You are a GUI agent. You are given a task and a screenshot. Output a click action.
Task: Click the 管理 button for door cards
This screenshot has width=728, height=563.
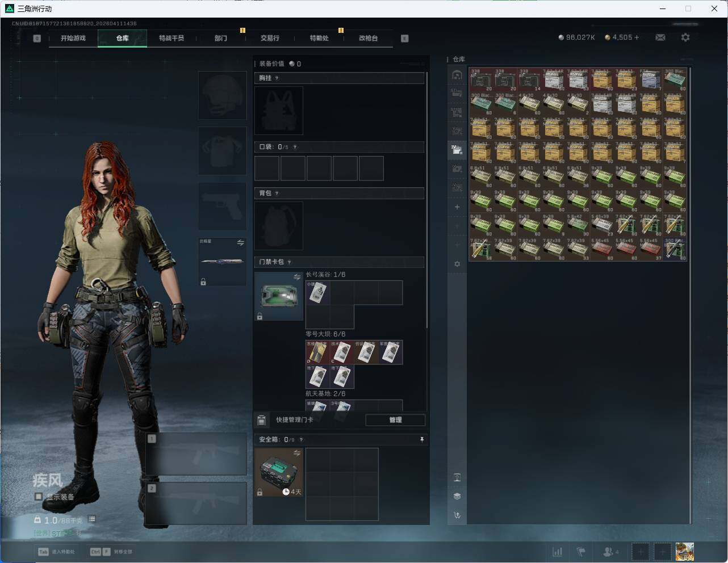click(395, 420)
